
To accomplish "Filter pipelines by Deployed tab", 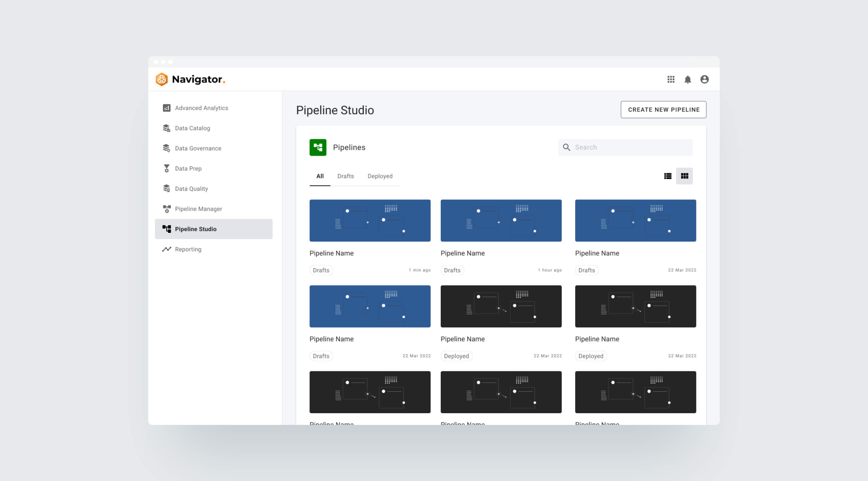I will [380, 176].
